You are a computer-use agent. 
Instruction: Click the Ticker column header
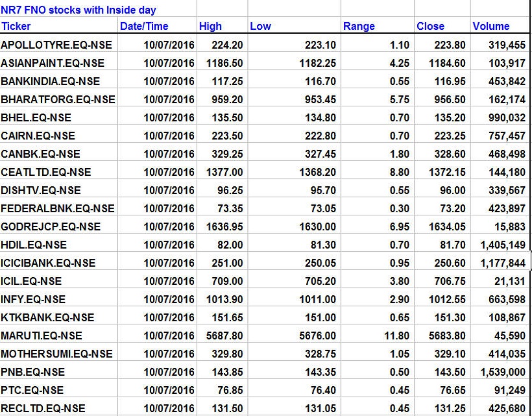(16, 27)
